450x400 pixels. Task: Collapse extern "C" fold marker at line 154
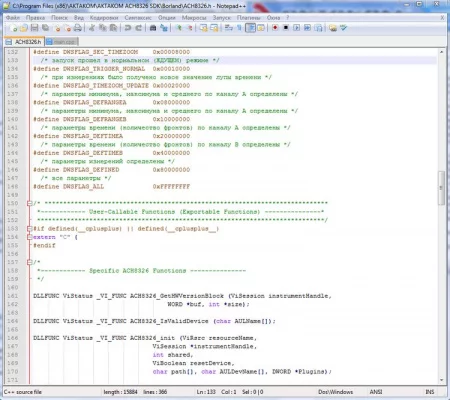click(29, 237)
